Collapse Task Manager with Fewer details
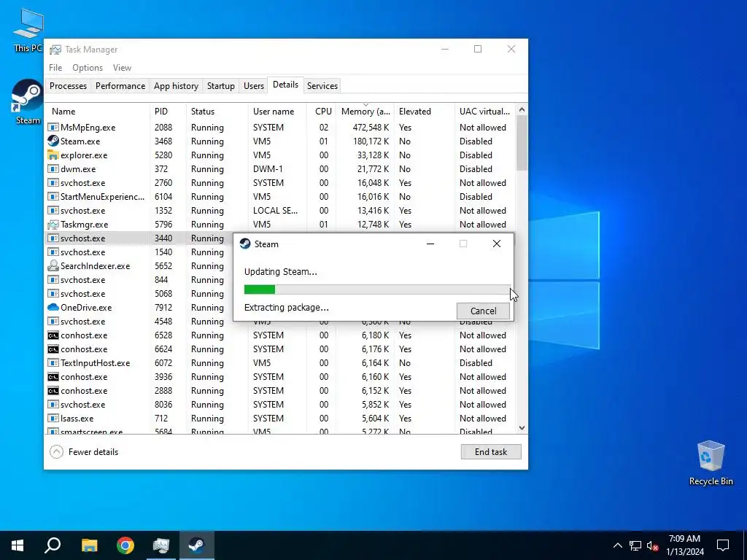This screenshot has height=560, width=747. [x=84, y=452]
